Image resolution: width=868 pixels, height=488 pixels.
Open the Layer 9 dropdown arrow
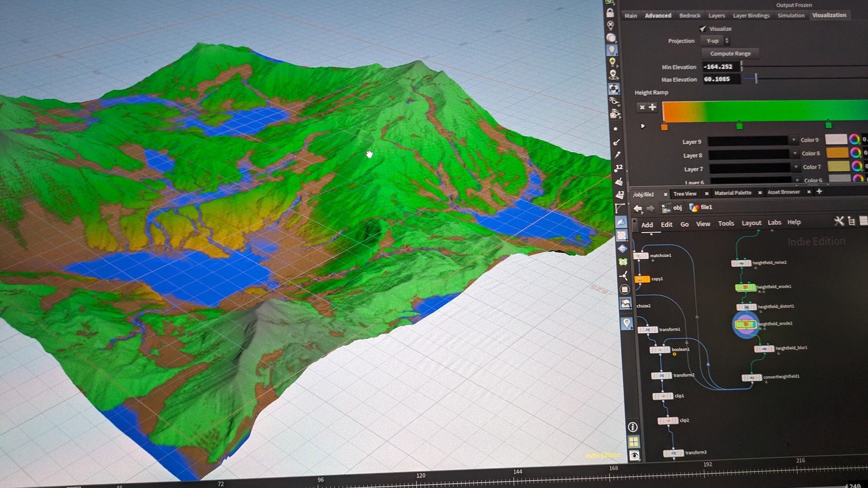[x=793, y=140]
